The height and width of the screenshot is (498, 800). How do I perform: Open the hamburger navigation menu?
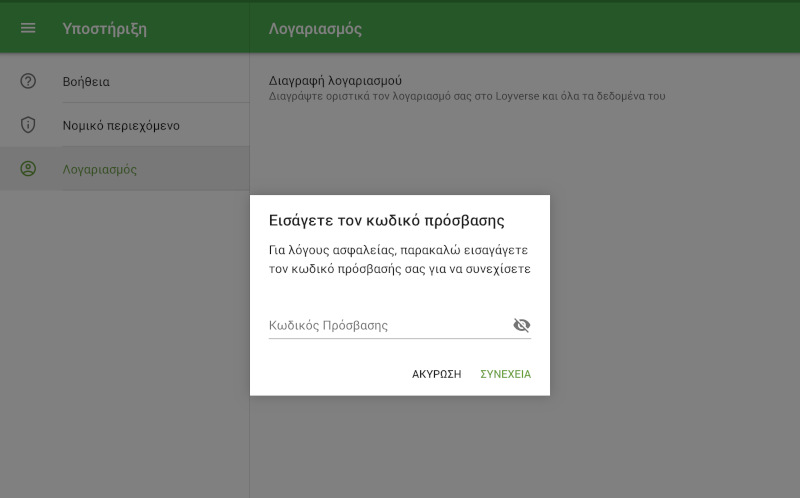[28, 28]
